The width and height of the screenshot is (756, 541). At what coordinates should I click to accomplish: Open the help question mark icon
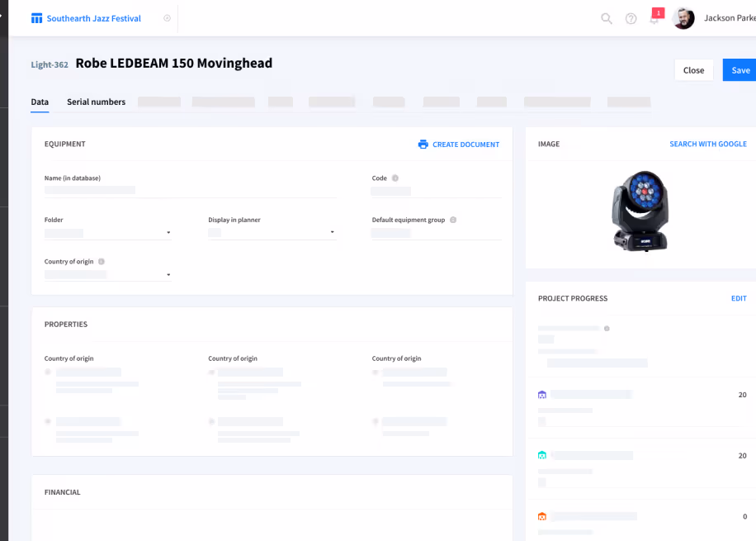click(631, 18)
